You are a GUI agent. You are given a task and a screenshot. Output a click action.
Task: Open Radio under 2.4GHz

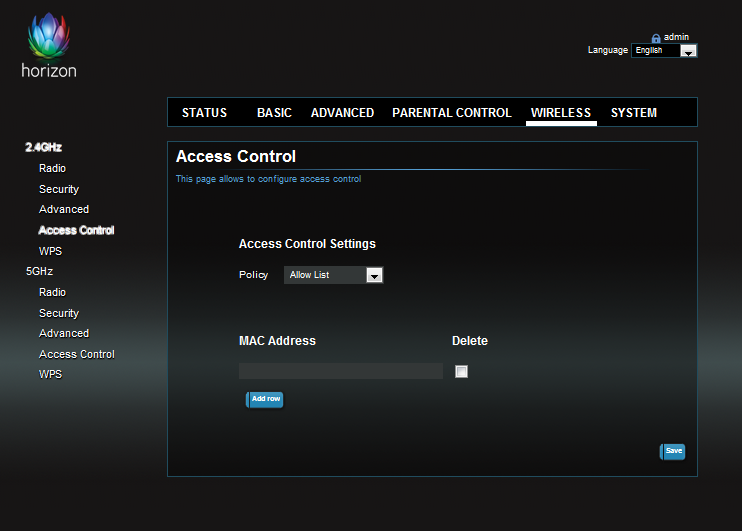53,168
